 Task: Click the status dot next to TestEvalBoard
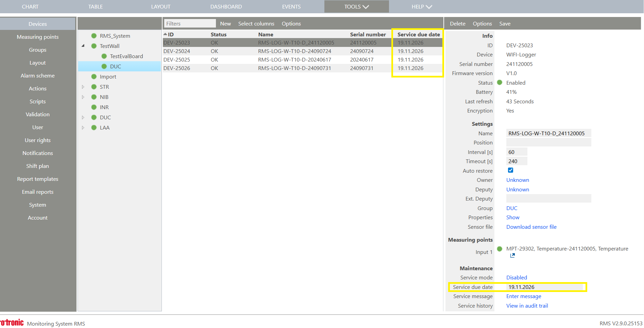[x=104, y=56]
